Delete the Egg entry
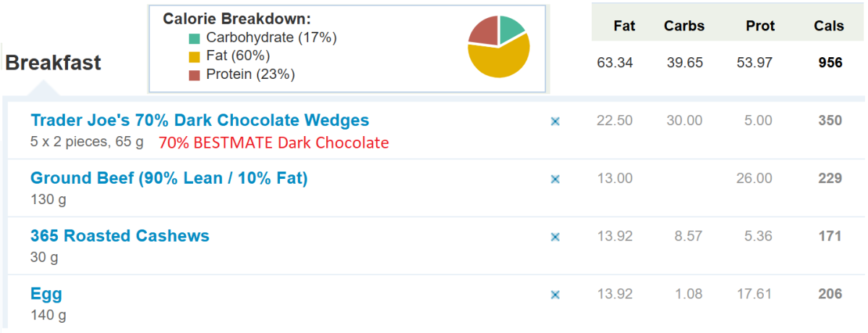This screenshot has height=333, width=868. click(x=556, y=295)
